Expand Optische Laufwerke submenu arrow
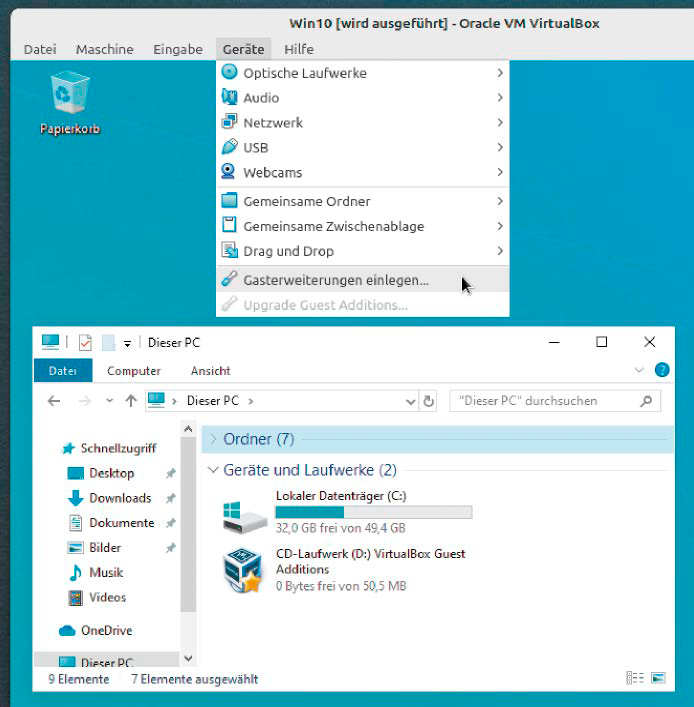Image resolution: width=694 pixels, height=707 pixels. [500, 73]
